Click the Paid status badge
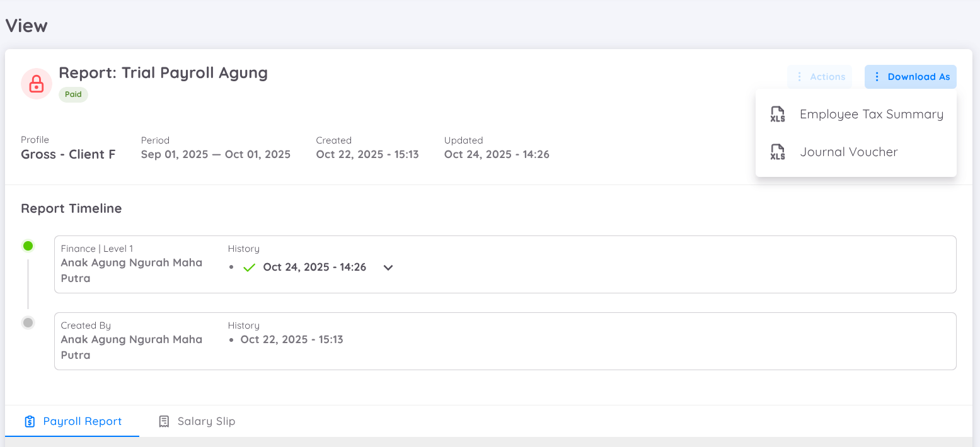980x447 pixels. tap(73, 94)
